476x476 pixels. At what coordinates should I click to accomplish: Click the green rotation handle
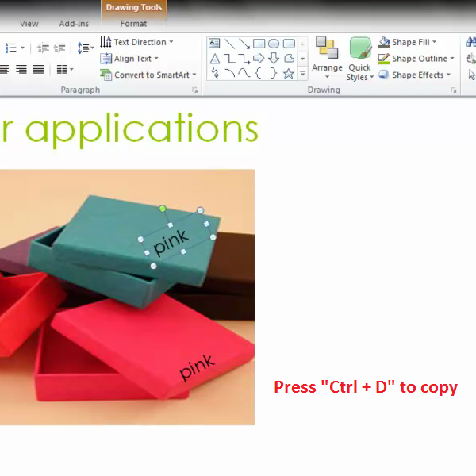point(163,209)
